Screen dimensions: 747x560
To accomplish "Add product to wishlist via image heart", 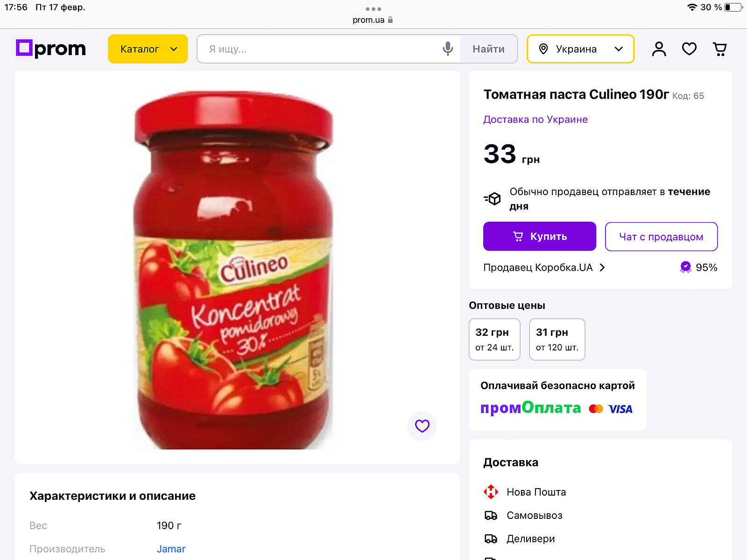I will click(x=422, y=426).
